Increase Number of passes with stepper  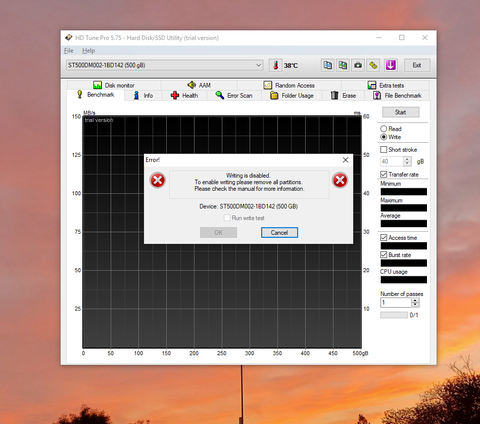coord(415,300)
